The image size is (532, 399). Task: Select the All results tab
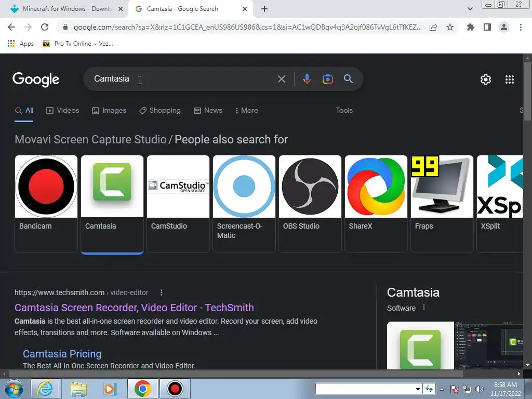tap(24, 111)
